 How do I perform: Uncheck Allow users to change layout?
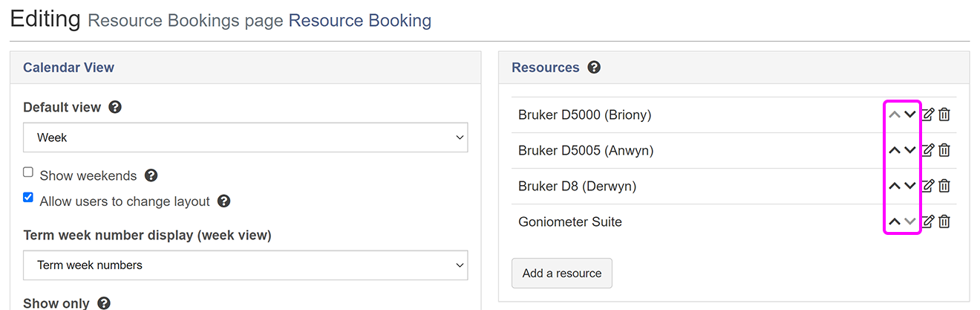click(x=28, y=198)
